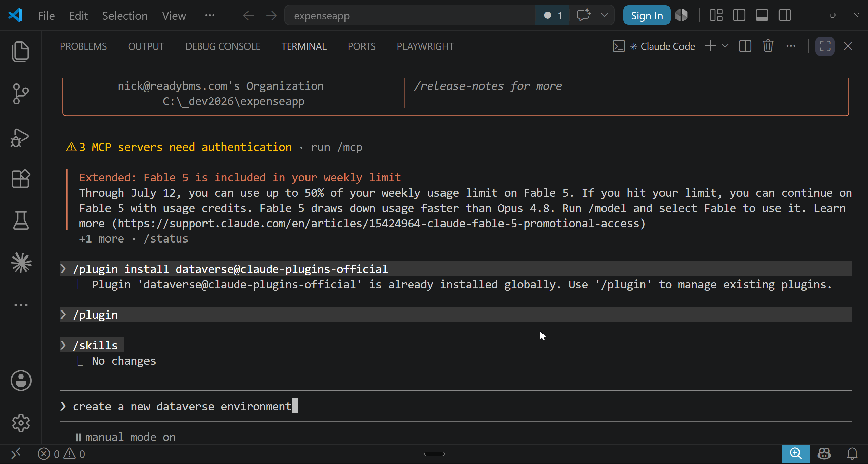Switch to the DEBUG CONSOLE tab

(x=223, y=46)
